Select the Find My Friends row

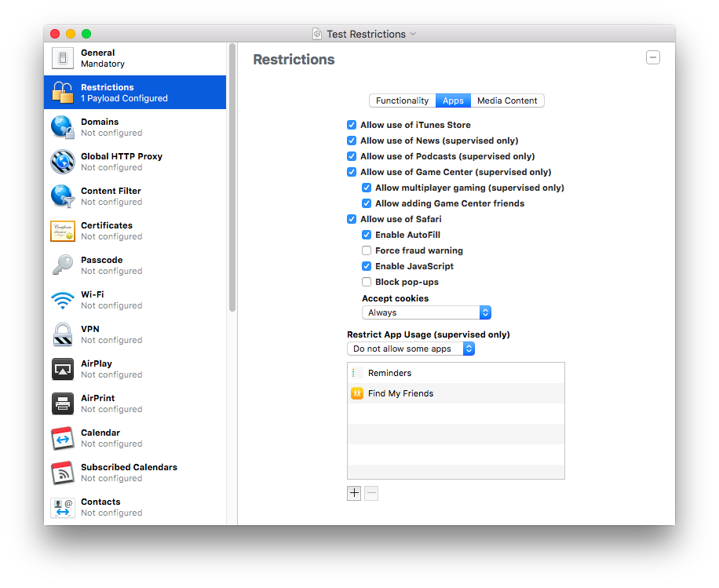coord(456,393)
